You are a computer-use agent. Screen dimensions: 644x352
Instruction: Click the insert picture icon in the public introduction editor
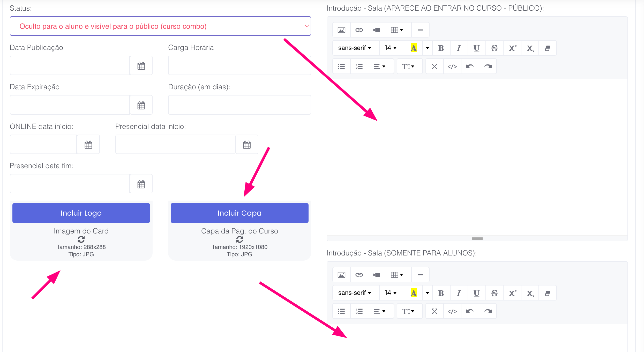pyautogui.click(x=341, y=30)
